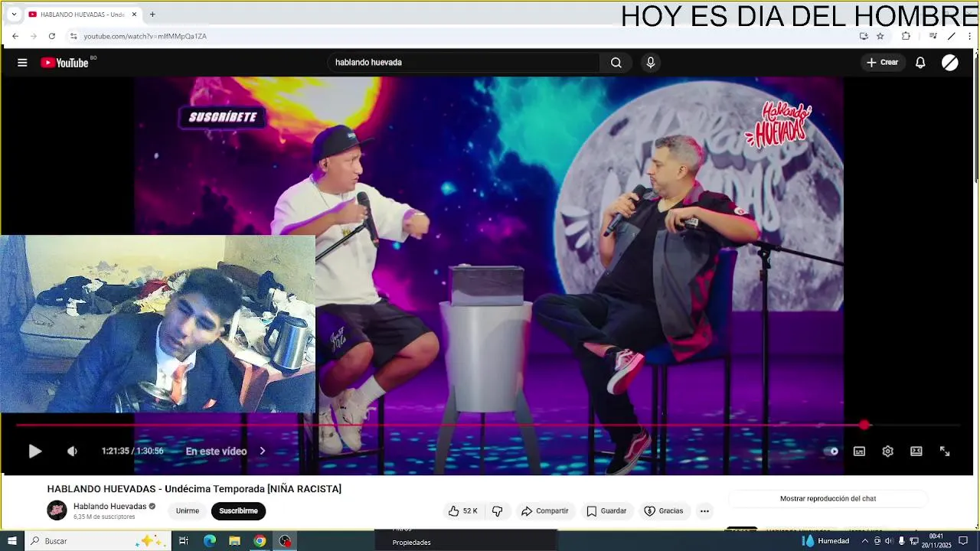Open the Windows Start menu
Viewport: 980px width, 551px height.
(x=12, y=541)
